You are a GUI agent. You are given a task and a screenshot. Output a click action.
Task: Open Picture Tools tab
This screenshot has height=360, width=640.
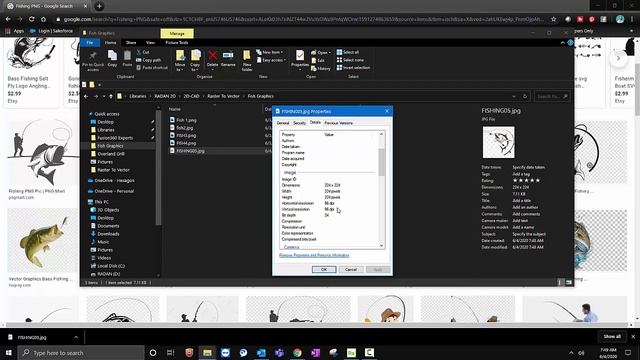[x=177, y=42]
